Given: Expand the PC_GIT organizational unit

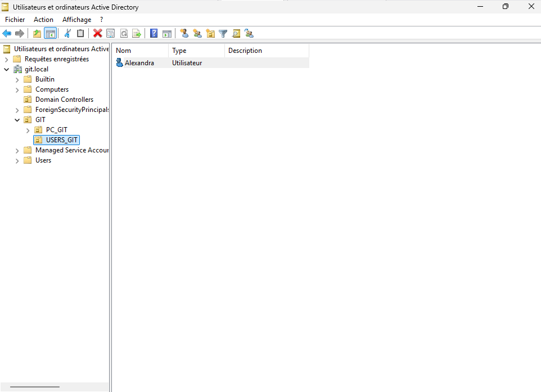Looking at the screenshot, I should tap(28, 130).
